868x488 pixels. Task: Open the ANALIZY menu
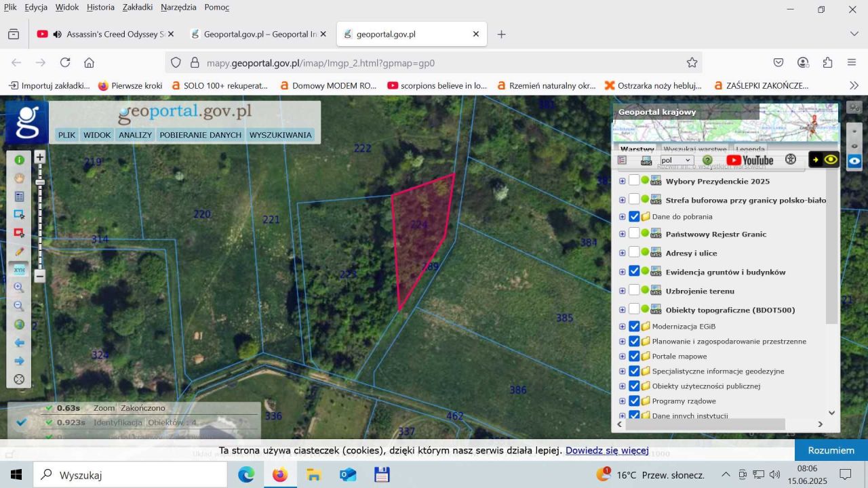pos(135,135)
